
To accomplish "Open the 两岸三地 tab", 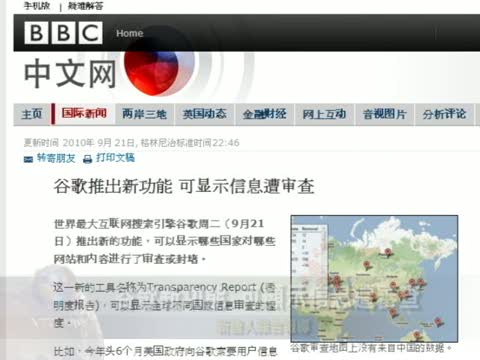I will pyautogui.click(x=144, y=114).
